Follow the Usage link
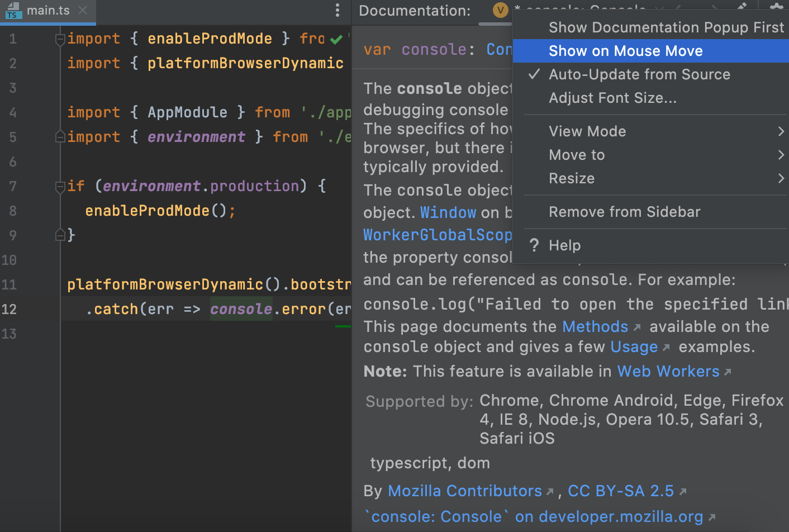The image size is (789, 532). [x=634, y=347]
